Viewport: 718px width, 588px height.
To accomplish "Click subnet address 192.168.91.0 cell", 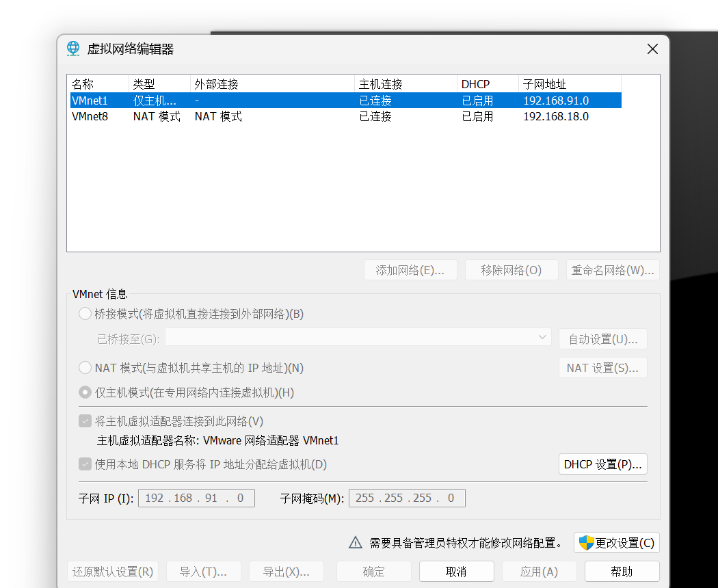I will click(x=556, y=101).
